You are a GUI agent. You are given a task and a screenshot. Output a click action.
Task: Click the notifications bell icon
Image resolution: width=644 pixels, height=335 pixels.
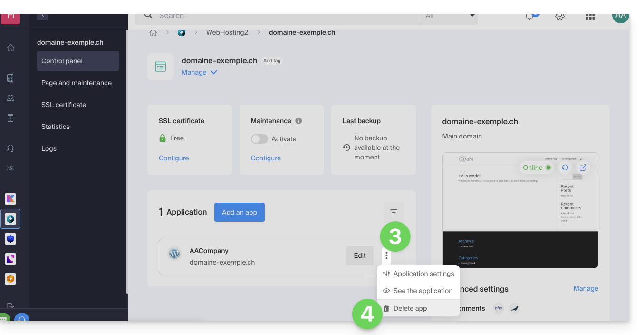click(x=529, y=16)
